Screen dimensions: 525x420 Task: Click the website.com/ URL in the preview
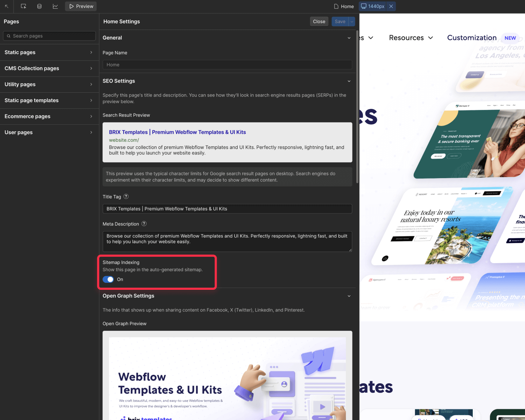[x=124, y=140]
